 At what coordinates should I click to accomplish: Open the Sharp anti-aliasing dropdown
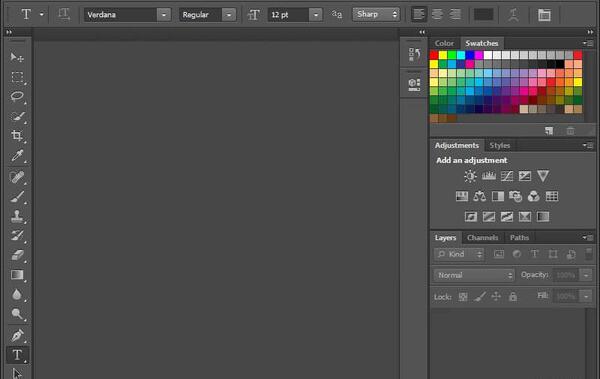(x=376, y=15)
